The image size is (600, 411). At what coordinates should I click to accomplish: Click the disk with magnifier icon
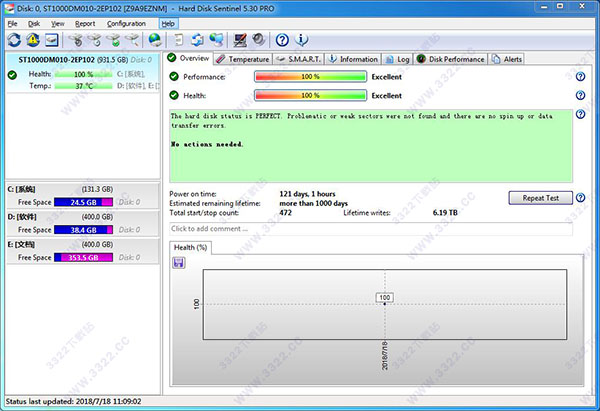point(132,40)
